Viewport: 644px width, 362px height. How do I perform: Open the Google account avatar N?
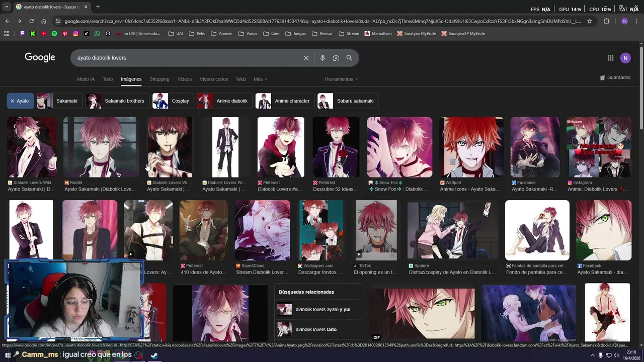click(625, 58)
